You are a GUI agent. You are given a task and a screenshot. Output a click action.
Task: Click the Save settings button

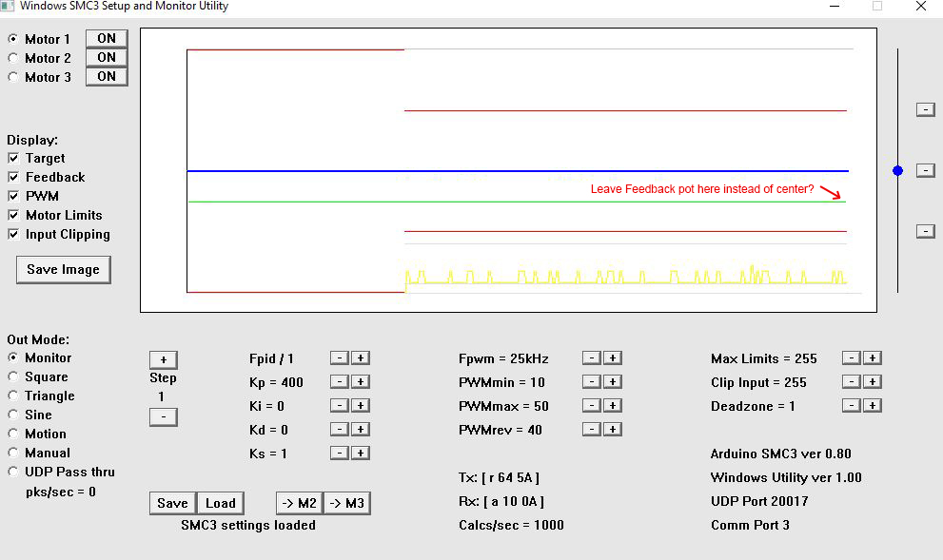(x=173, y=504)
